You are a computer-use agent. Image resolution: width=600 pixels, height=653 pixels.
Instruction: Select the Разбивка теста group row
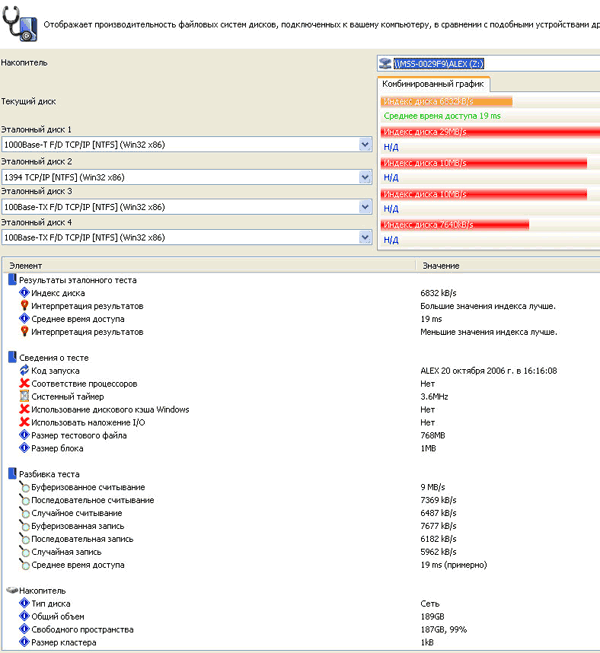tap(300, 474)
